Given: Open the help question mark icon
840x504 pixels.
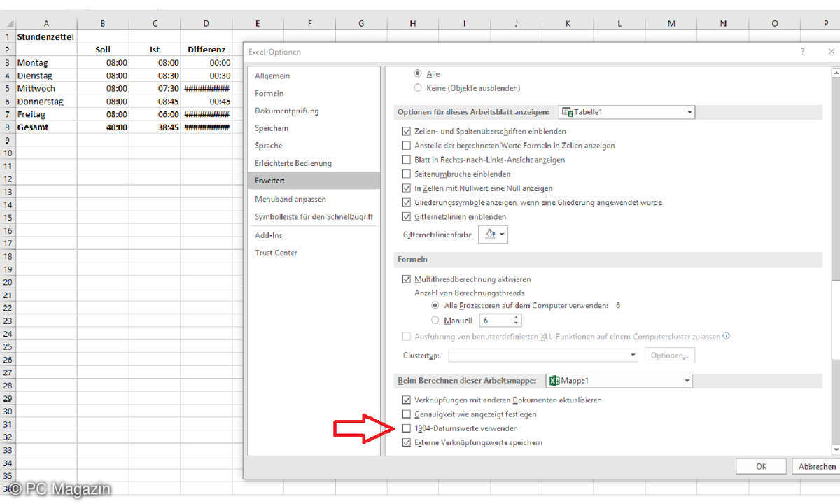Looking at the screenshot, I should [802, 52].
